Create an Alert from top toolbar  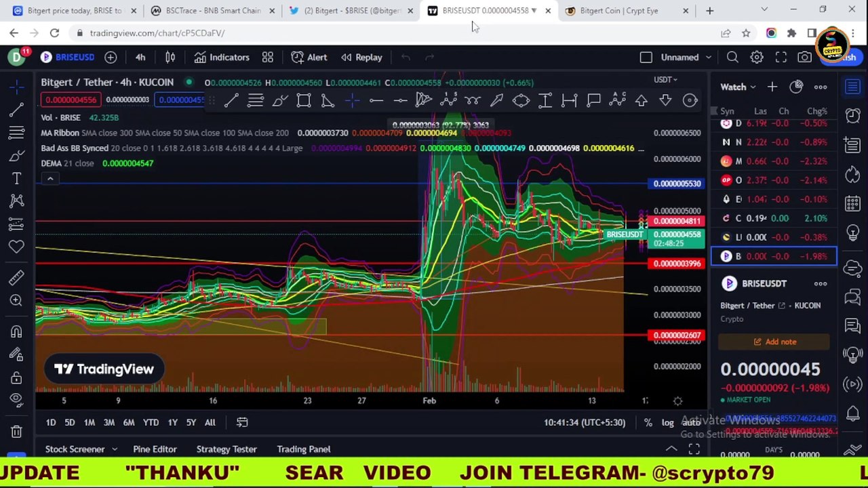coord(309,57)
